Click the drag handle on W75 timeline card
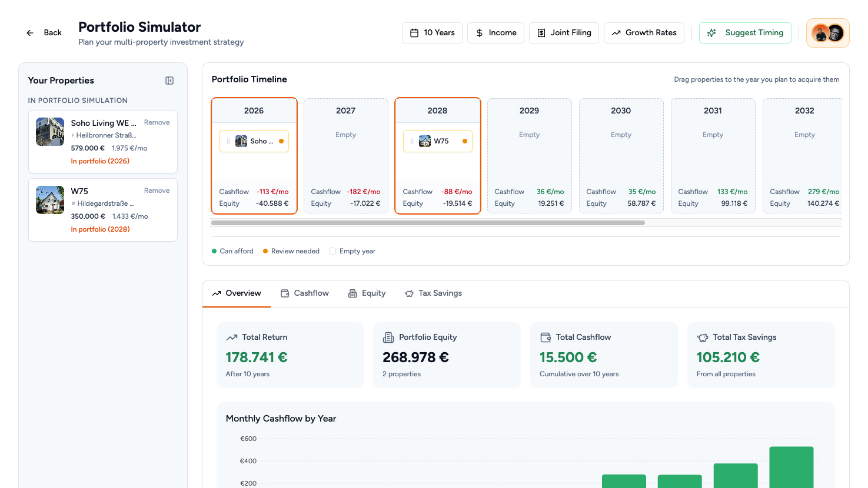 point(412,141)
